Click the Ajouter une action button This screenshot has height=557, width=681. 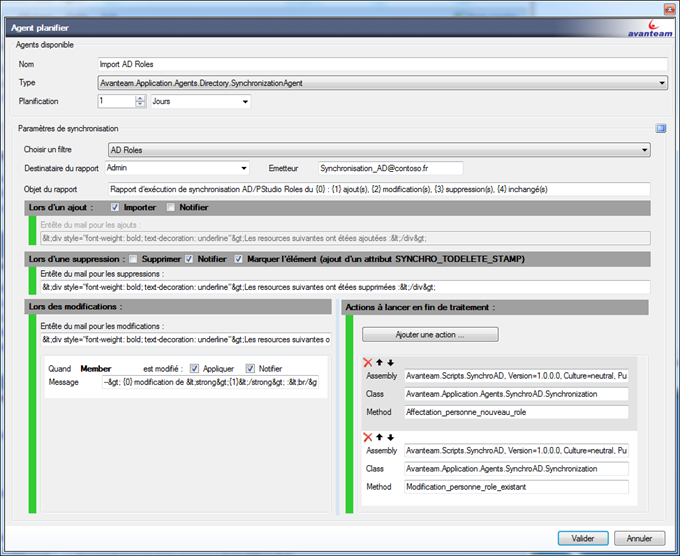pos(430,334)
